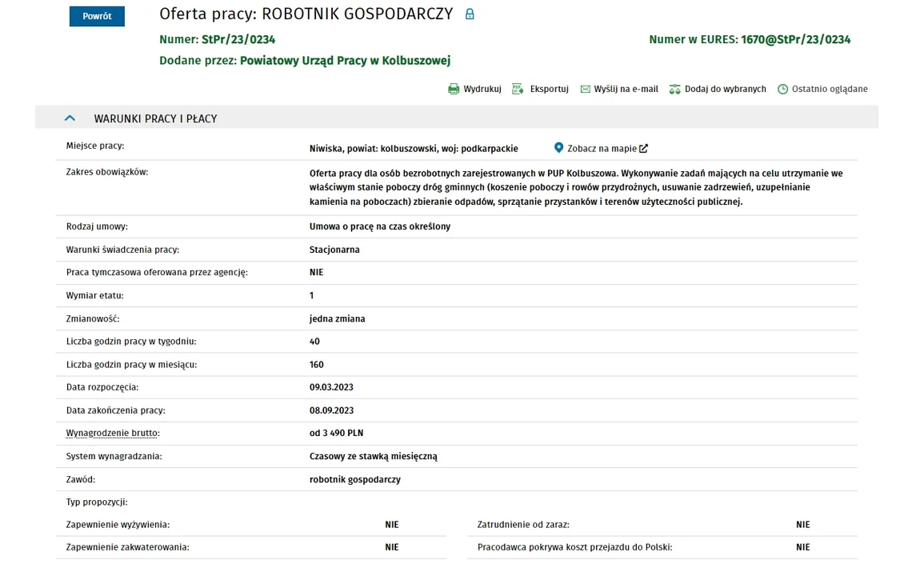Click NIE for Praca tymczasowa oferowana przez agencję

(317, 272)
